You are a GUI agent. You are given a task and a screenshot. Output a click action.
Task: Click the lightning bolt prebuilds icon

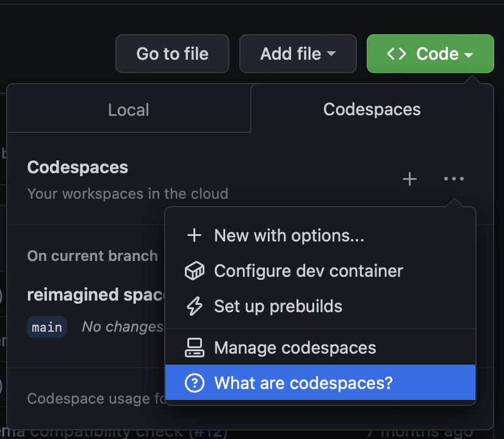(195, 306)
